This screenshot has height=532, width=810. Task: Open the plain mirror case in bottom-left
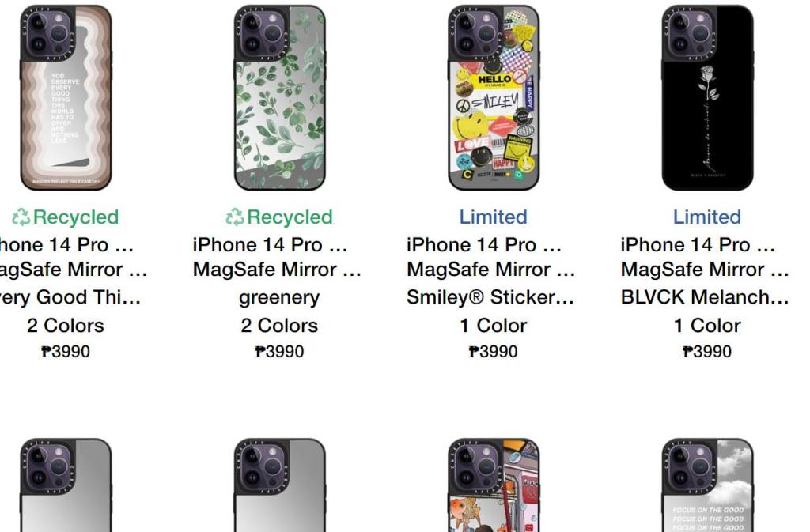click(66, 485)
